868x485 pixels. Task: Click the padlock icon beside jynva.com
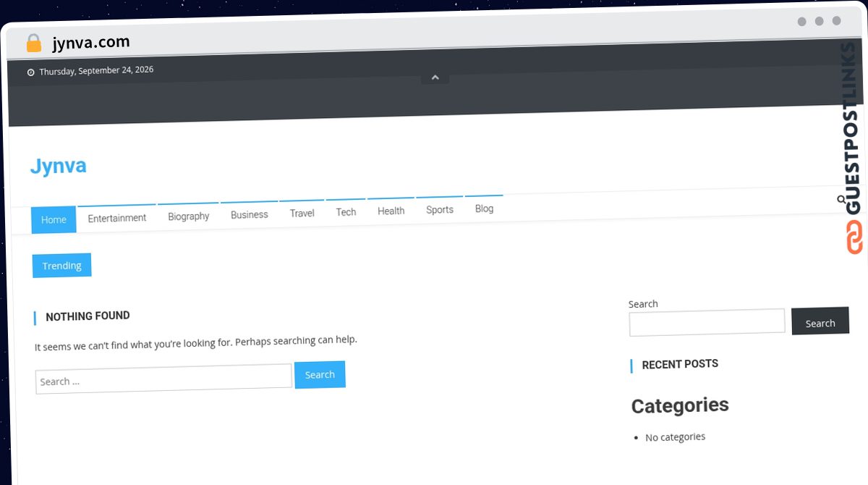click(34, 43)
